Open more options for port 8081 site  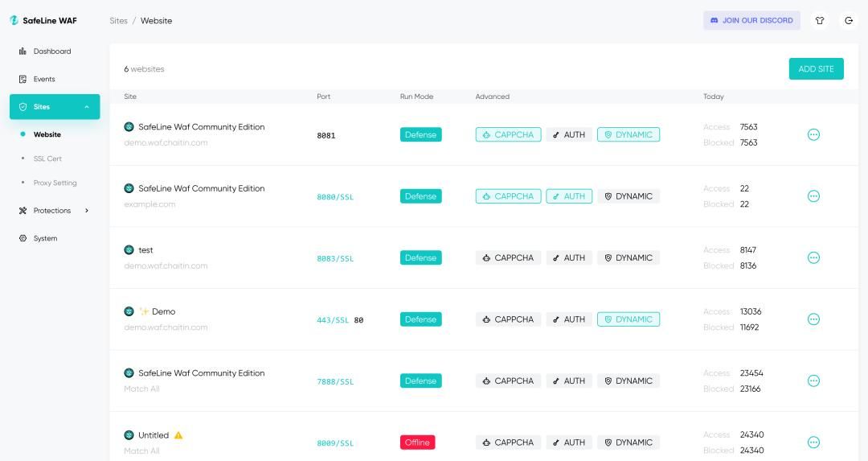pos(813,134)
